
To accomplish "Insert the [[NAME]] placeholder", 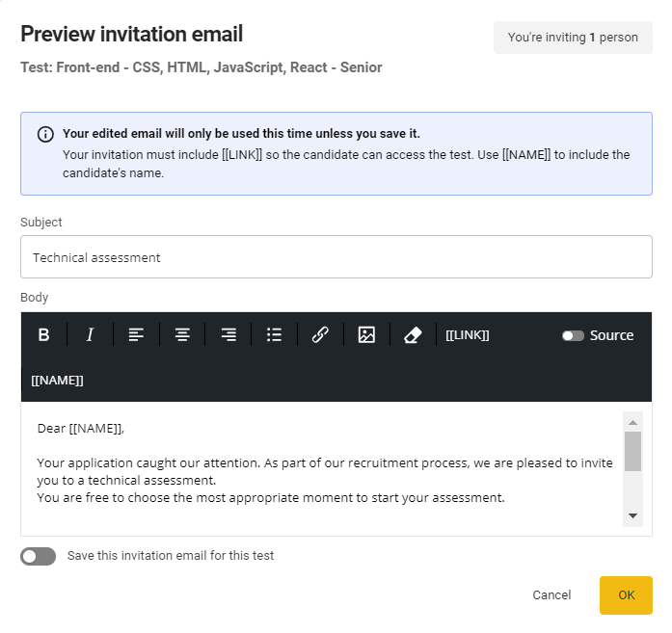I will pos(58,381).
